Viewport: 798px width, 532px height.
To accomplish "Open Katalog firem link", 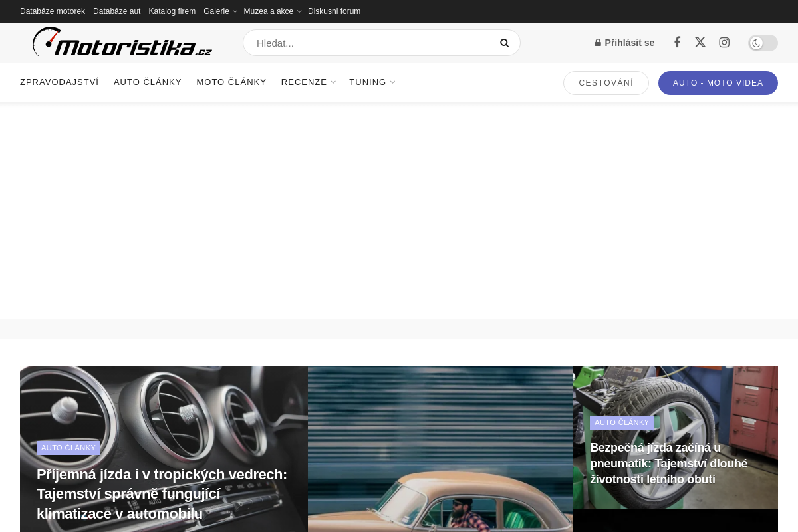I will [x=172, y=11].
